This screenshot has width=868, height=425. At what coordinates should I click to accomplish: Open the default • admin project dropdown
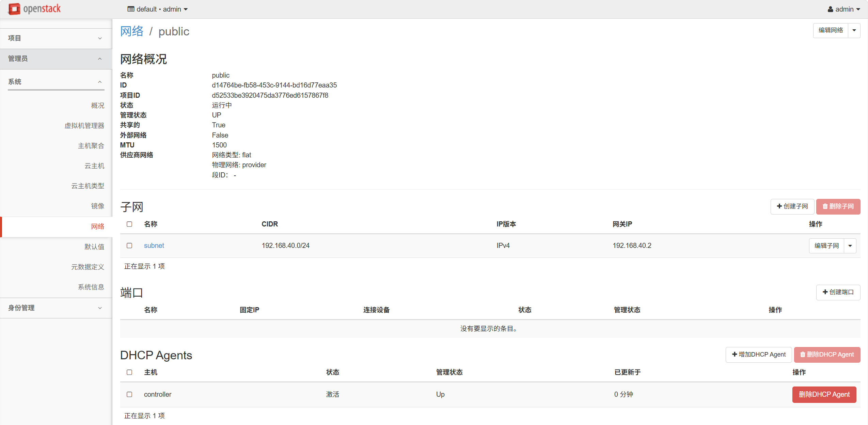158,9
